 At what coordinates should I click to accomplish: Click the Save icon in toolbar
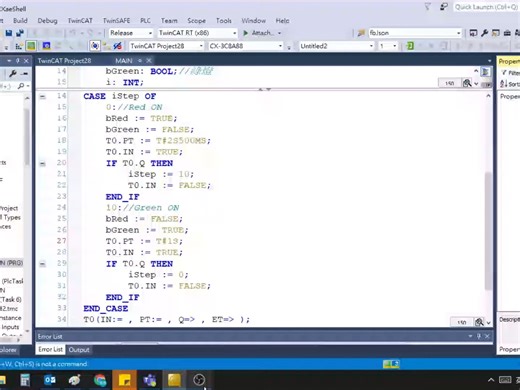pyautogui.click(x=9, y=33)
